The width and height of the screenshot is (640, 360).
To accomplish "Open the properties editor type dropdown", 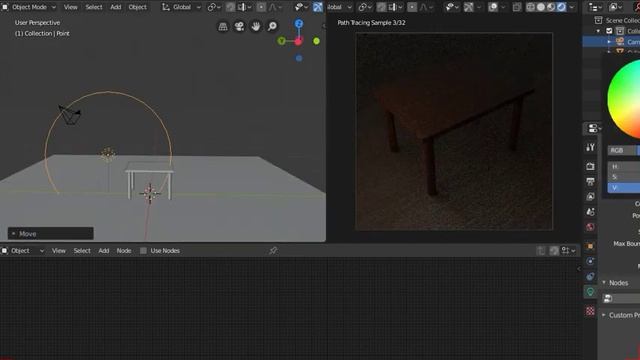I will pyautogui.click(x=593, y=129).
